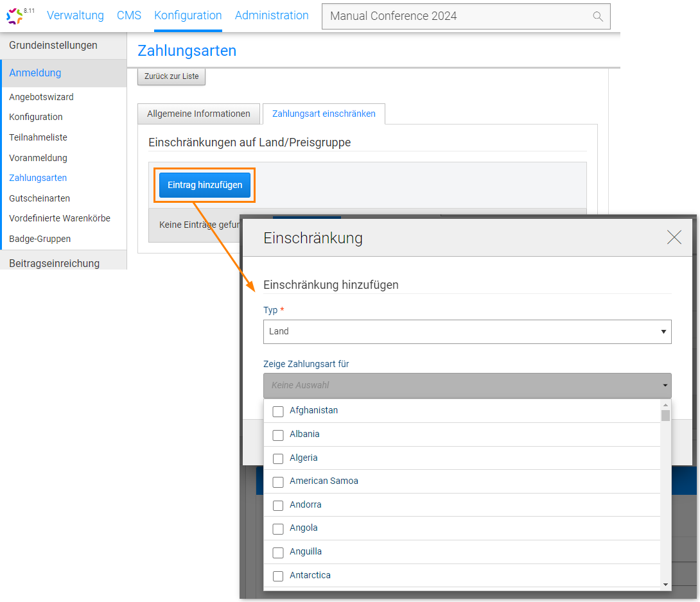Collapse the Zeige Zahlungsart für dropdown
The height and width of the screenshot is (602, 700).
467,386
